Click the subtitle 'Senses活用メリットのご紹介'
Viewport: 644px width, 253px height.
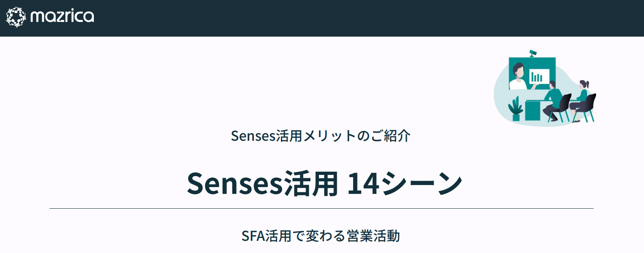click(x=321, y=136)
